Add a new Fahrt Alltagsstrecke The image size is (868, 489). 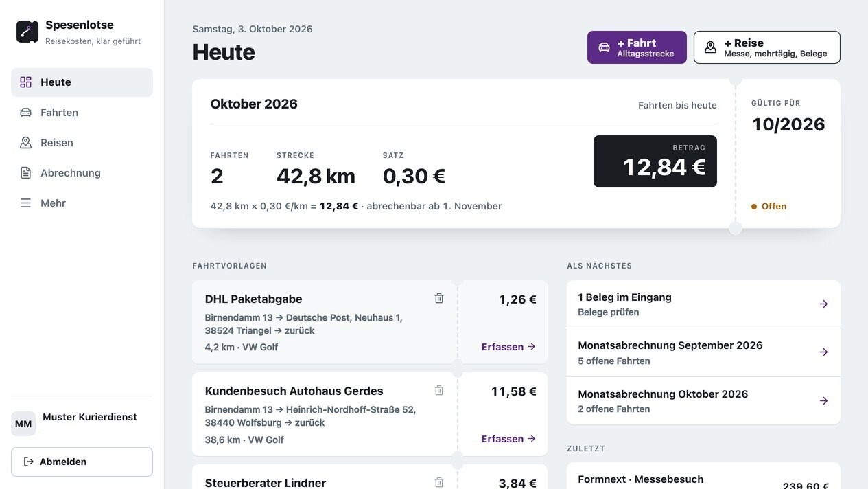637,47
